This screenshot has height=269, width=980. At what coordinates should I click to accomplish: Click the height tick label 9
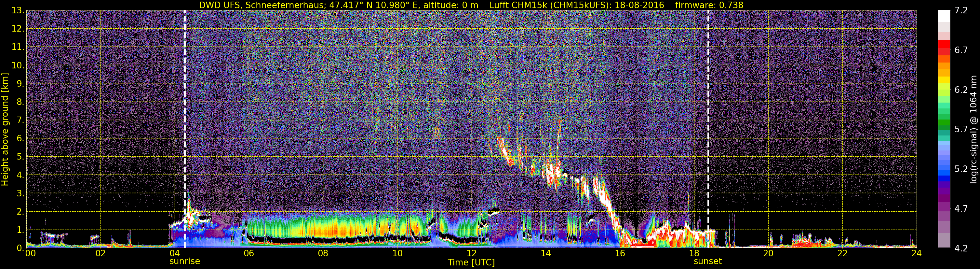point(20,84)
